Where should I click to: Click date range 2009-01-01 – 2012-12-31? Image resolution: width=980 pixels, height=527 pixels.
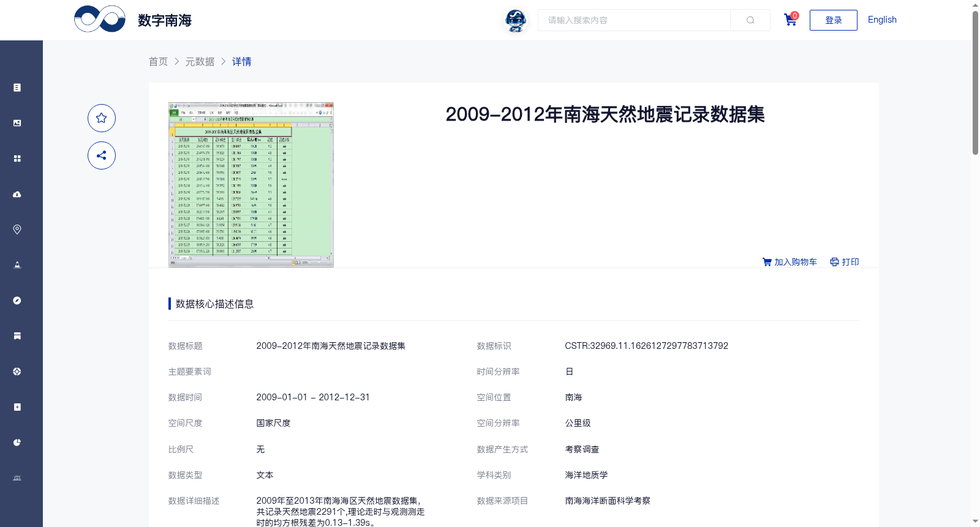click(x=313, y=397)
